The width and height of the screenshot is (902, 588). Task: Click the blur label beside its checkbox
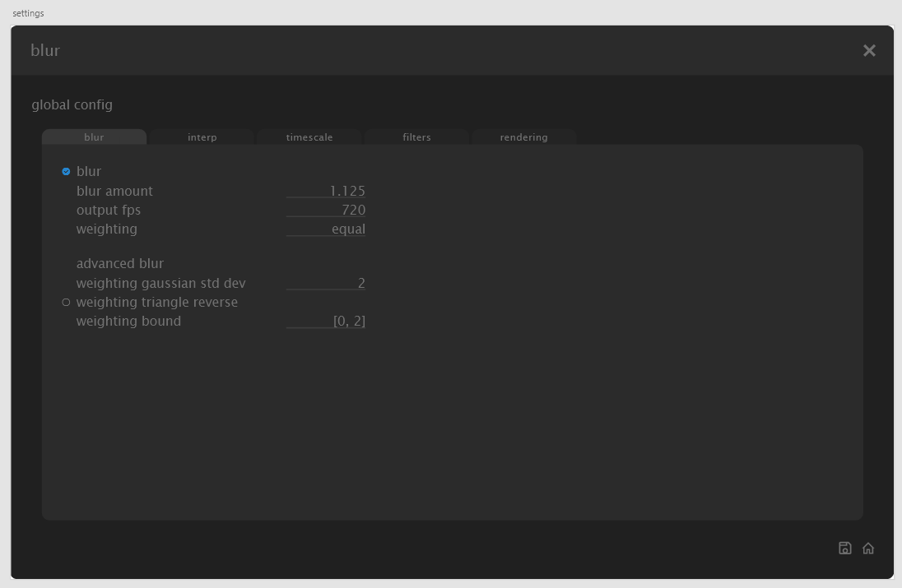pos(88,171)
